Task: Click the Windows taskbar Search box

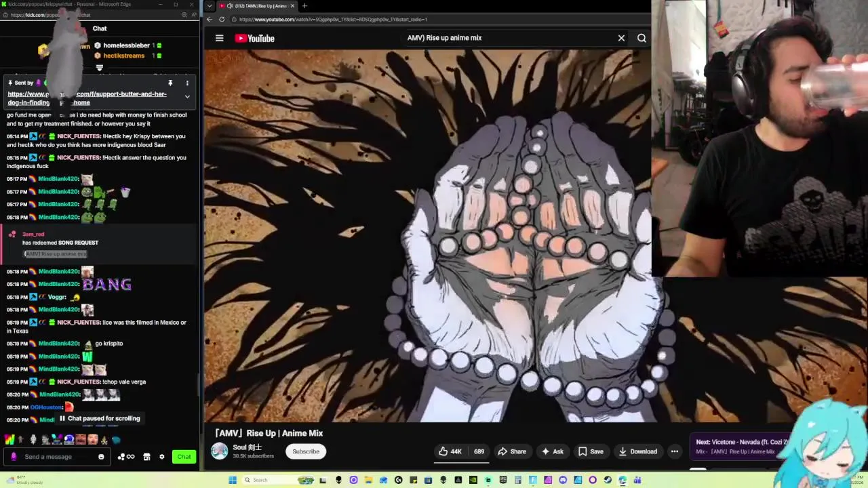Action: point(279,480)
